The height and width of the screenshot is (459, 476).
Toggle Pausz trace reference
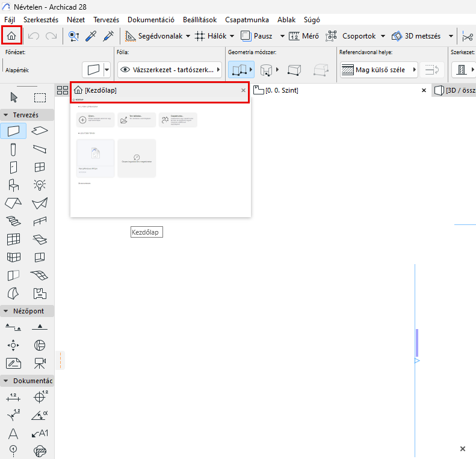tap(256, 36)
